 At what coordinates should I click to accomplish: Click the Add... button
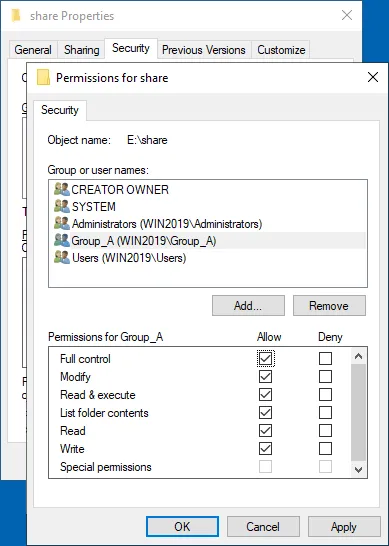[x=248, y=306]
